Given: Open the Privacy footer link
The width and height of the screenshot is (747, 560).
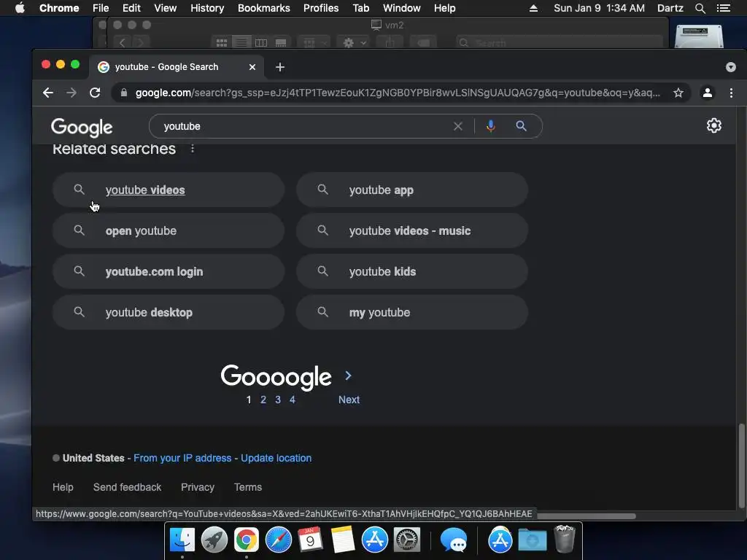Looking at the screenshot, I should point(198,487).
